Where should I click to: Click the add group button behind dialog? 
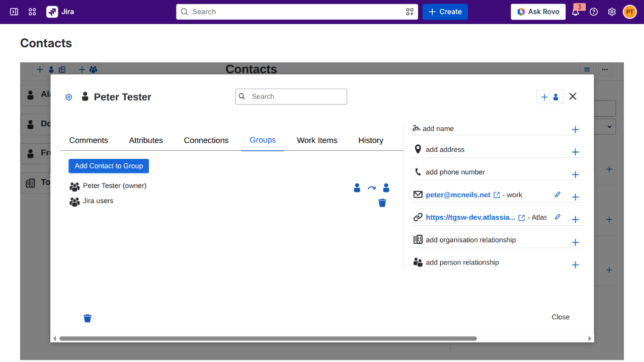tap(88, 69)
